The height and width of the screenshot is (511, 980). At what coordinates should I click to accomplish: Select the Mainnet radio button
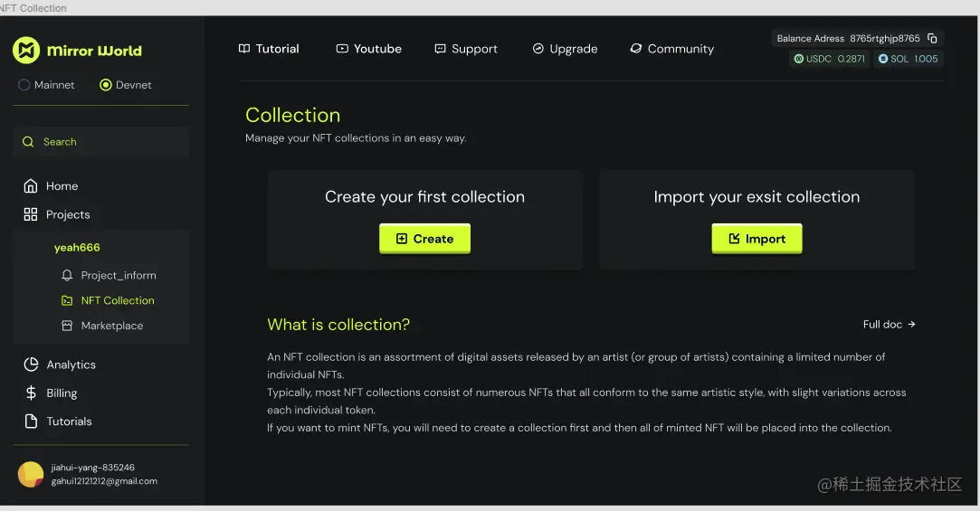(x=24, y=85)
